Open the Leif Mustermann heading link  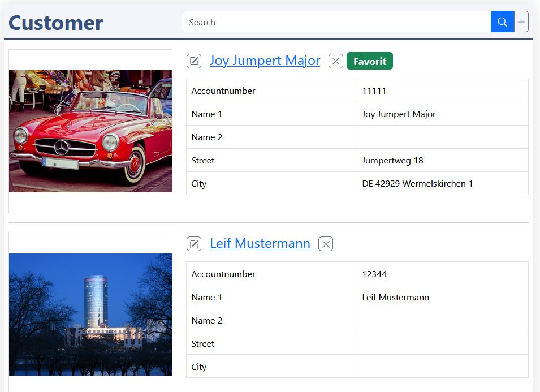261,243
